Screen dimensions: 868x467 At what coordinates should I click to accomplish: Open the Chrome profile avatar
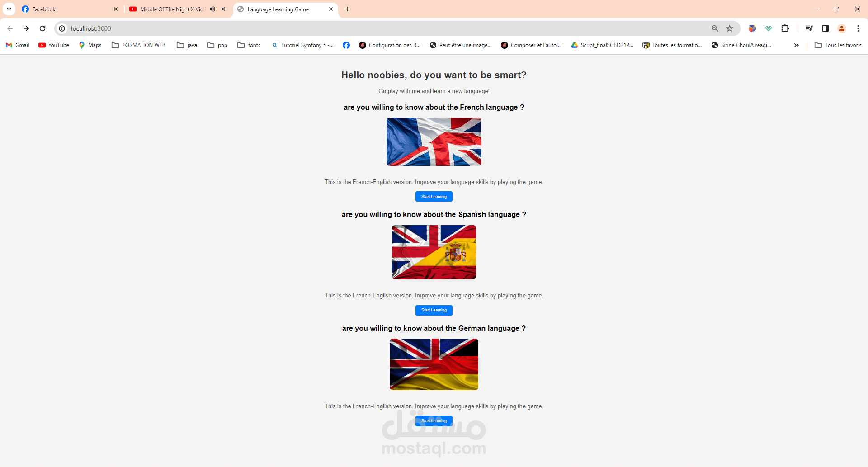click(x=842, y=28)
